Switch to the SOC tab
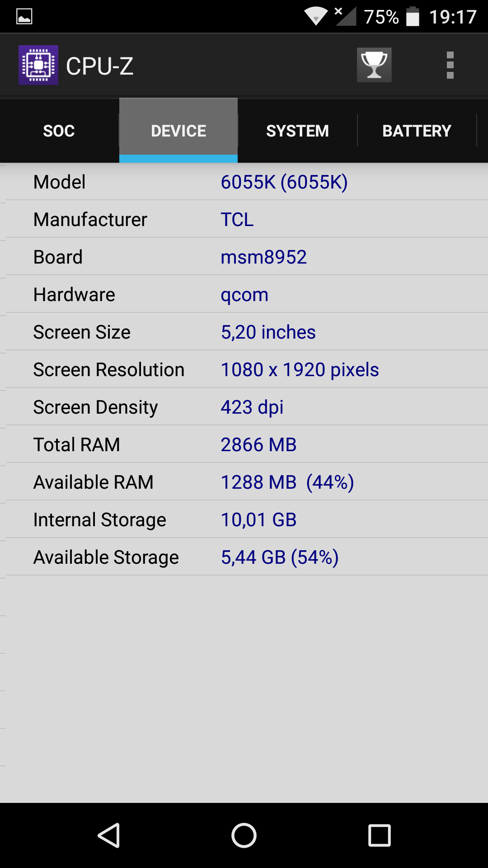This screenshot has height=868, width=488. tap(59, 131)
